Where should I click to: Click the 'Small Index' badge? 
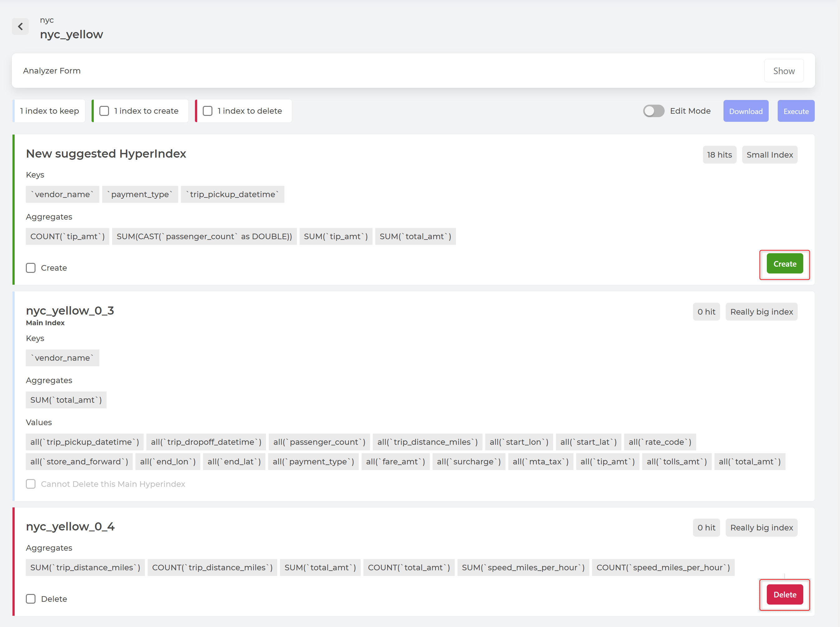click(x=769, y=155)
